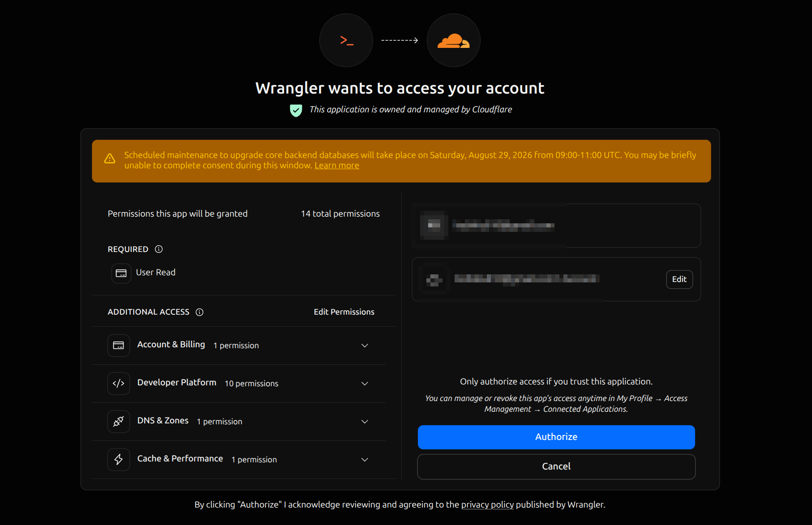Click Edit Permissions
812x525 pixels.
[x=344, y=312]
